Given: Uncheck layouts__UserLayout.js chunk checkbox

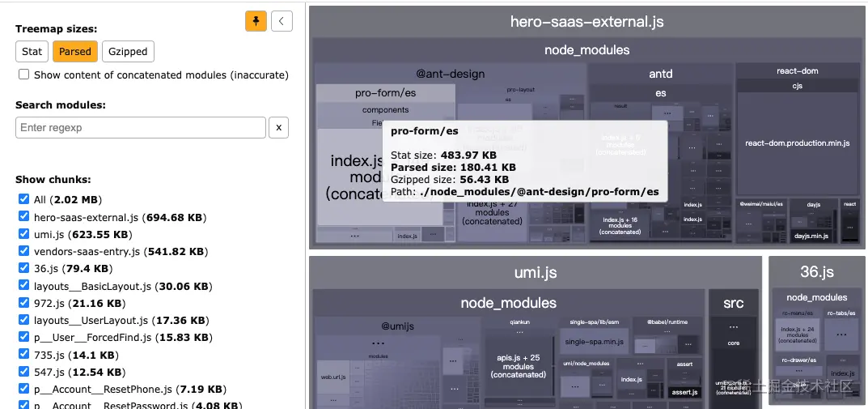Looking at the screenshot, I should (x=23, y=319).
